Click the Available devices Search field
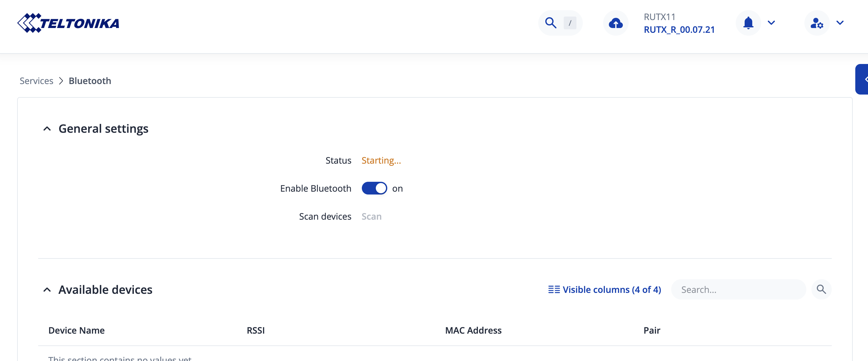The width and height of the screenshot is (868, 361). (x=738, y=289)
